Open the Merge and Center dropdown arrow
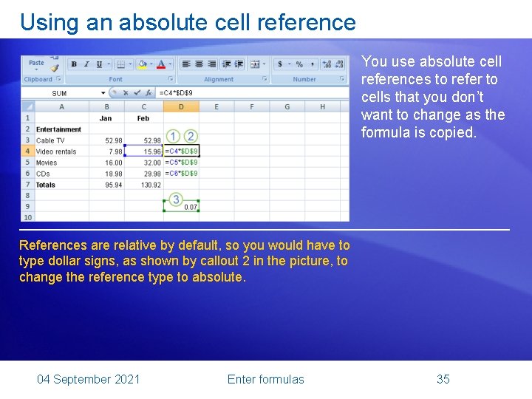The image size is (532, 399). (x=264, y=64)
